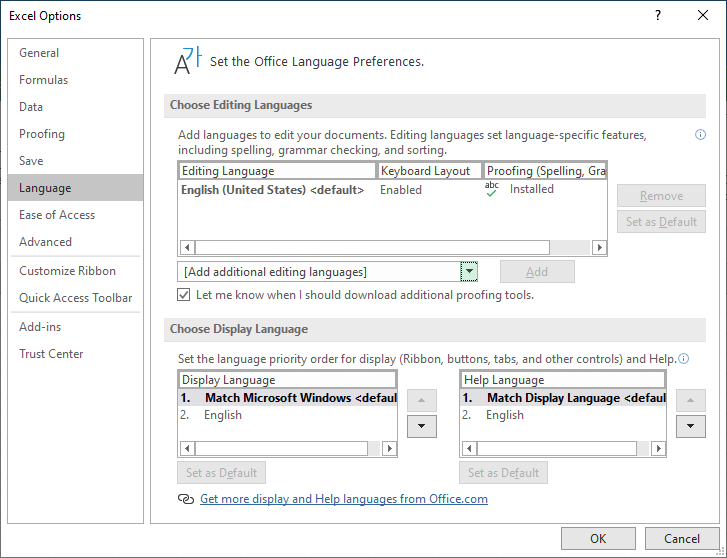Click right arrow of Display Language scrollbar
This screenshot has width=727, height=558.
click(x=389, y=449)
